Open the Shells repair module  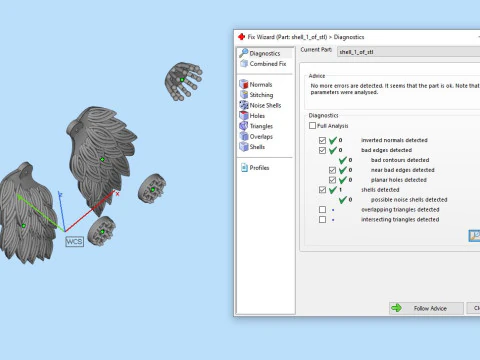pos(257,147)
